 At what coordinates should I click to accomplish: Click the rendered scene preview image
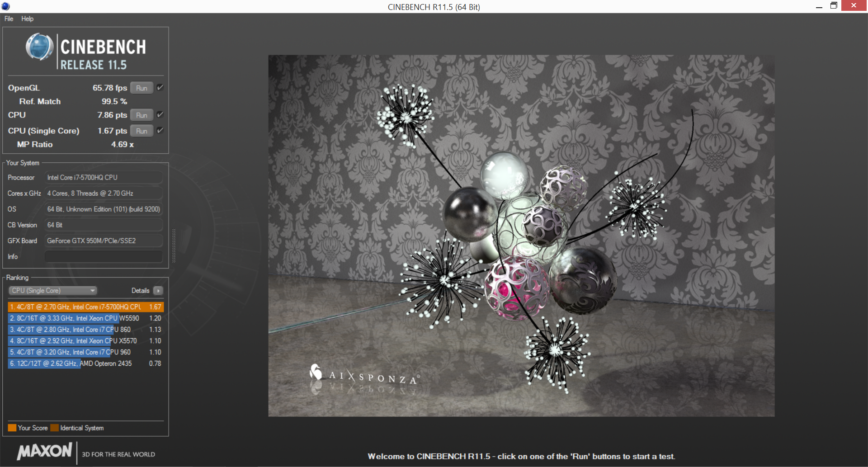tap(521, 236)
